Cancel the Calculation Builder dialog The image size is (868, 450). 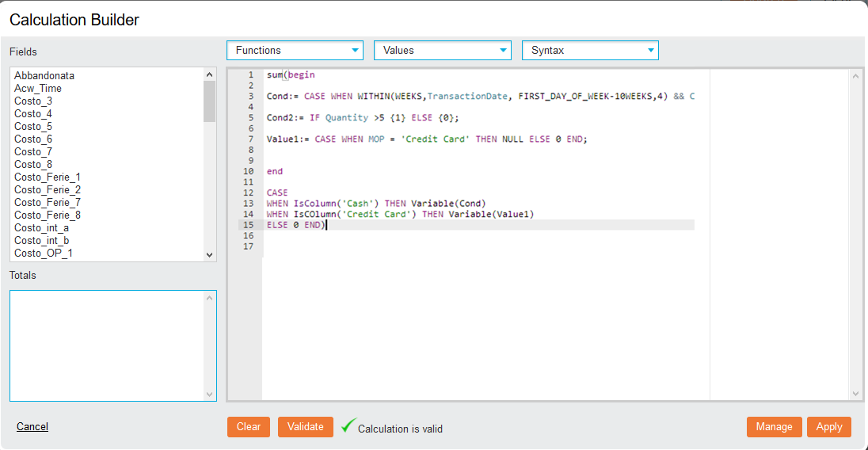tap(32, 427)
